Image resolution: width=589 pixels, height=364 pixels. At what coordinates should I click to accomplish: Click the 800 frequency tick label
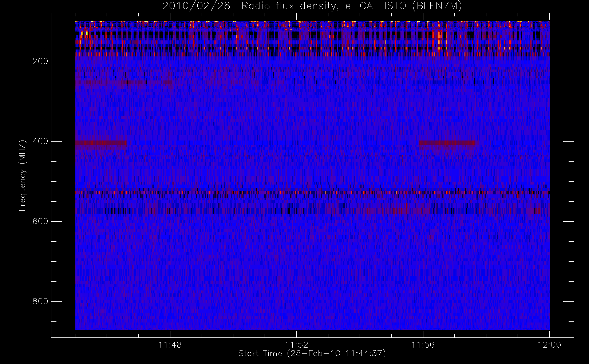[x=40, y=301]
